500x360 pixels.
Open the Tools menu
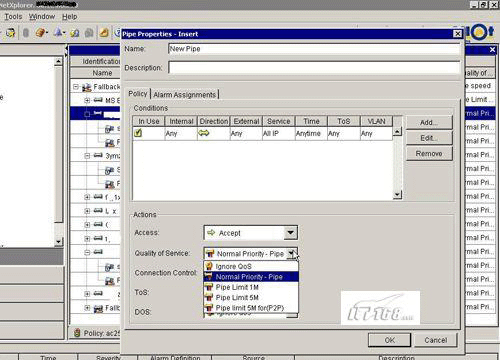pyautogui.click(x=13, y=16)
